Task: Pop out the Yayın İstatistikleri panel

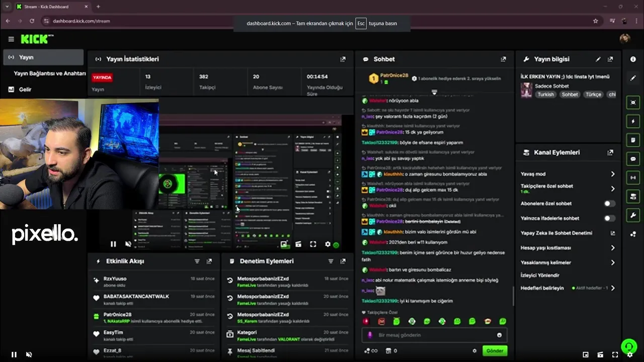Action: click(x=343, y=59)
